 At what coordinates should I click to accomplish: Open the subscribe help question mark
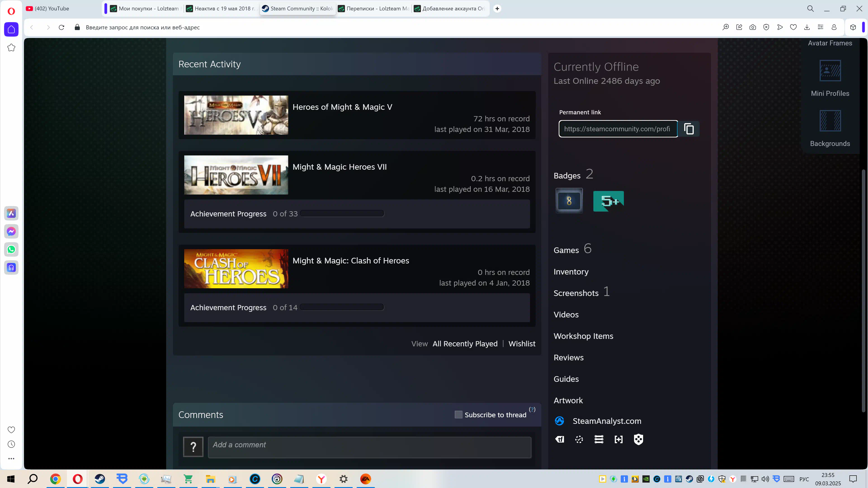tap(532, 410)
